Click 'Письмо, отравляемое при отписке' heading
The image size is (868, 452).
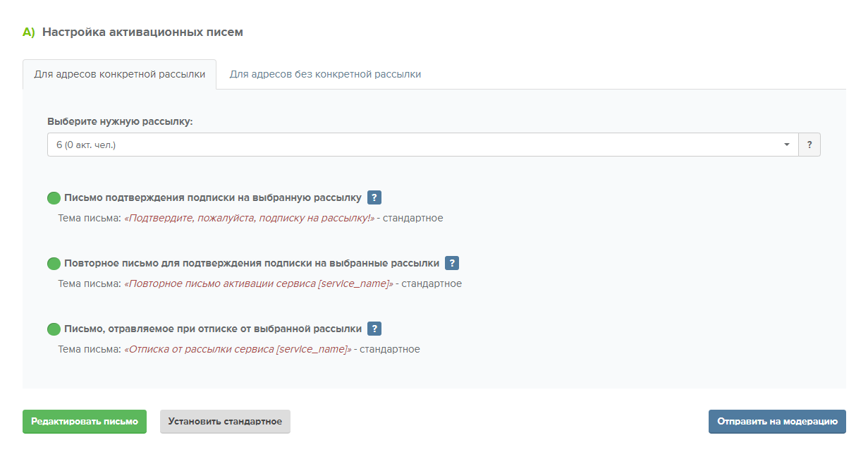pyautogui.click(x=212, y=329)
